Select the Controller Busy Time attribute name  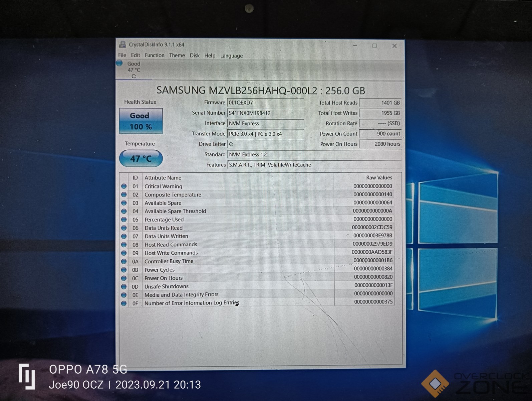coord(169,261)
